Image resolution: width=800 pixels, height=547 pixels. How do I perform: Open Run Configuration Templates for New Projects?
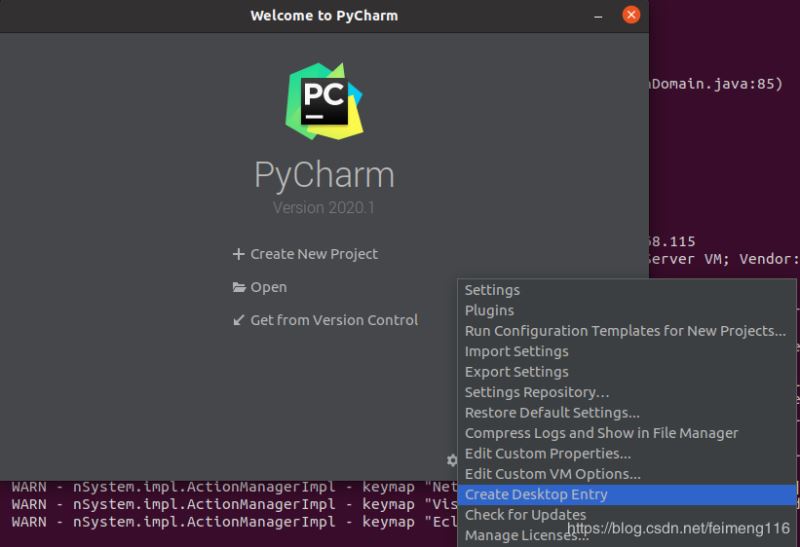[x=625, y=331]
